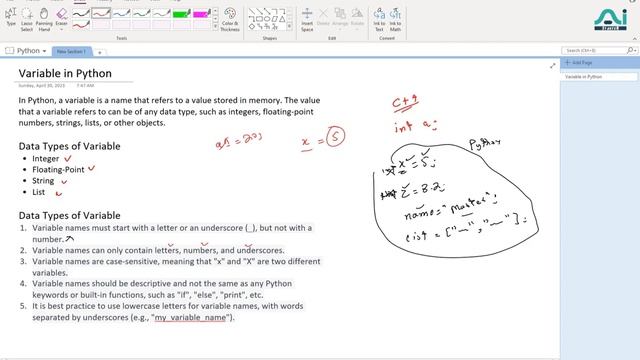Add a new section with plus tab
Viewport: 640px width, 360px height.
99,52
